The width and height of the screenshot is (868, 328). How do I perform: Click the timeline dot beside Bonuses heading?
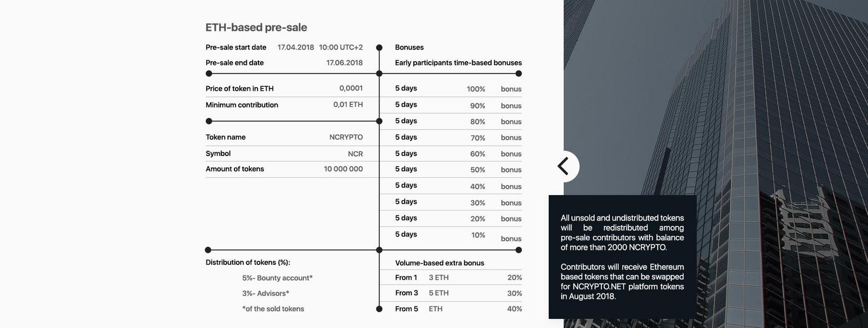tap(379, 48)
